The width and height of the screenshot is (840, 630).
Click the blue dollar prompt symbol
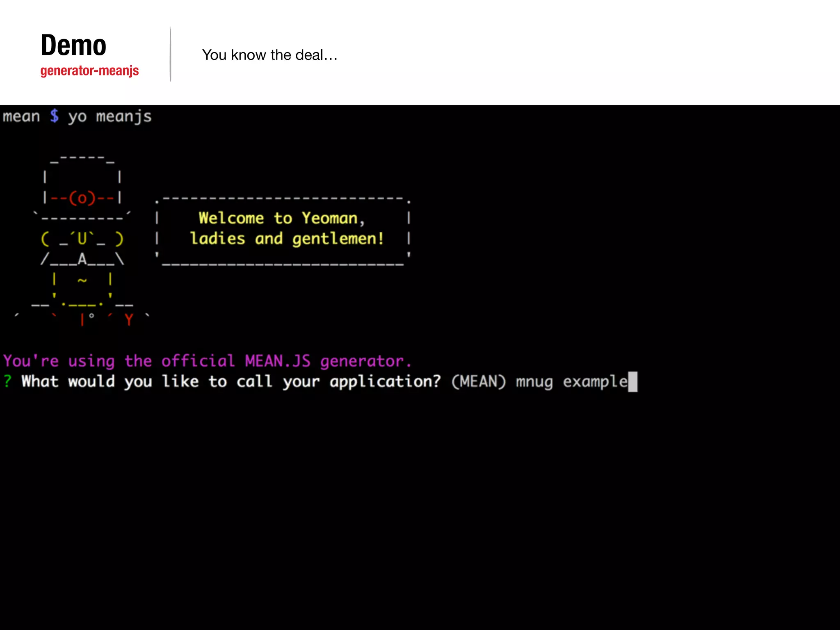(x=54, y=116)
